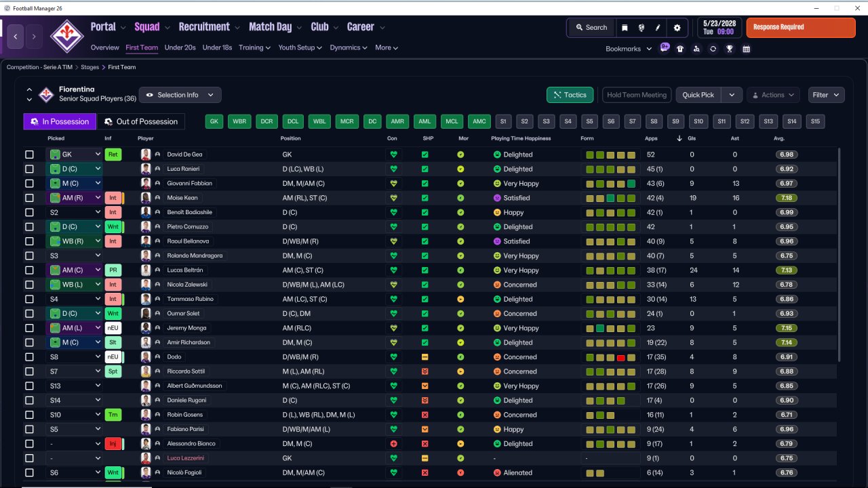This screenshot has height=488, width=868.
Task: Tick the checkbox for Oumar Solet
Action: (29, 314)
